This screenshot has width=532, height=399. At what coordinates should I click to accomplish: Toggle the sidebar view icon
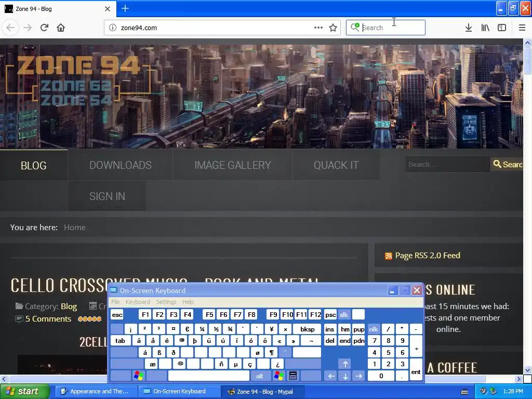coord(502,28)
